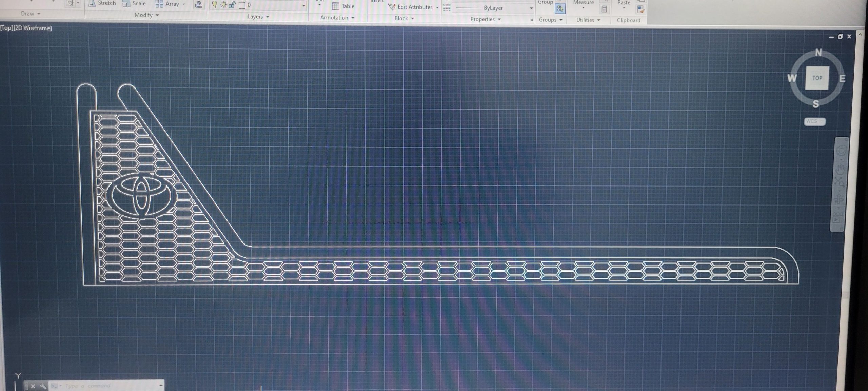The image size is (868, 391).
Task: Toggle the layer freeze sun icon
Action: point(223,5)
